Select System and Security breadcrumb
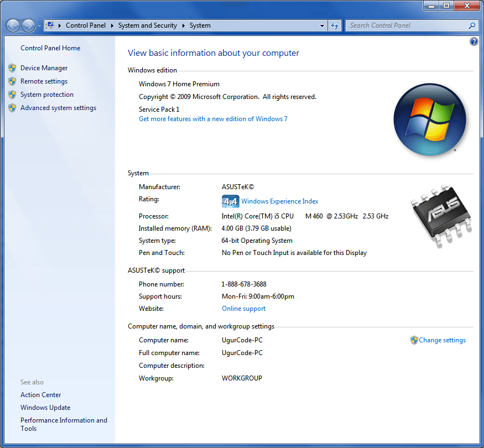 click(x=148, y=25)
